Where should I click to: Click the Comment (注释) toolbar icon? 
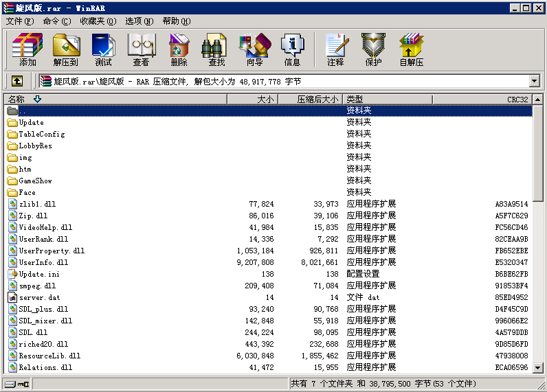[335, 49]
